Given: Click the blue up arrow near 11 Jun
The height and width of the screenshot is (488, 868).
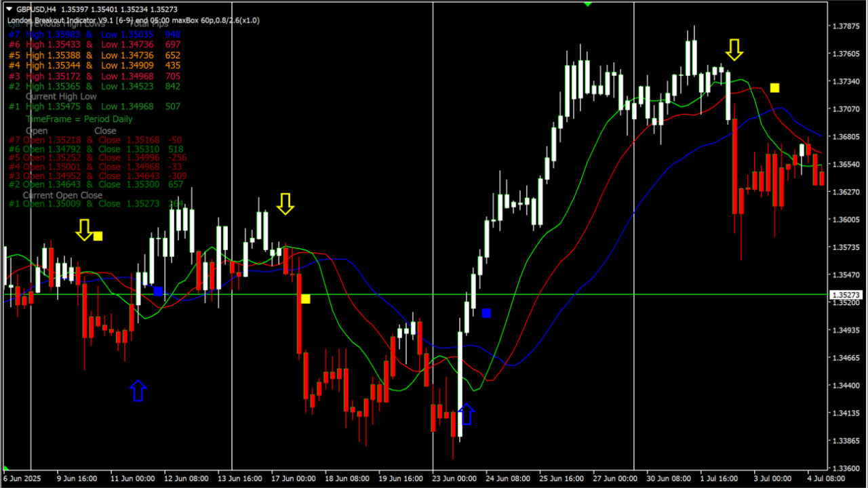Looking at the screenshot, I should point(138,390).
